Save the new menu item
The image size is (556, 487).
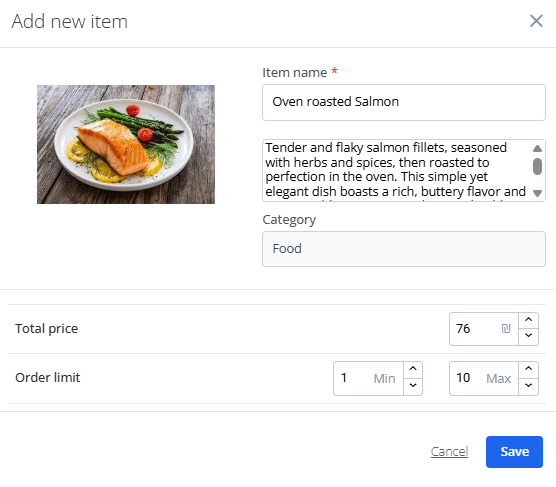coord(514,452)
